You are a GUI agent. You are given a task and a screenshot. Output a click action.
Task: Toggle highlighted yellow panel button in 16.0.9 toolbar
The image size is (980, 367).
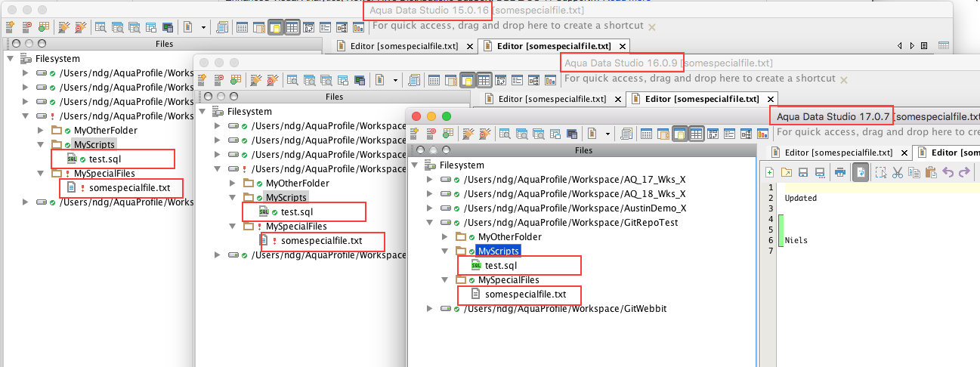coord(468,80)
